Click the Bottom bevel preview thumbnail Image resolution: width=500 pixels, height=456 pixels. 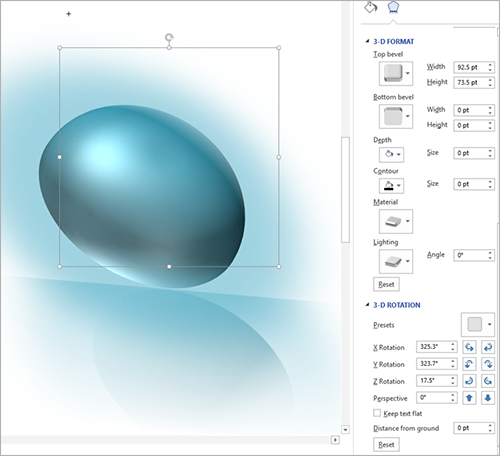tap(393, 116)
